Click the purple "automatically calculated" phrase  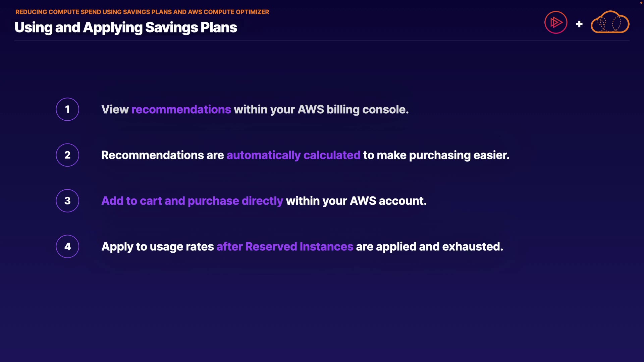point(293,155)
